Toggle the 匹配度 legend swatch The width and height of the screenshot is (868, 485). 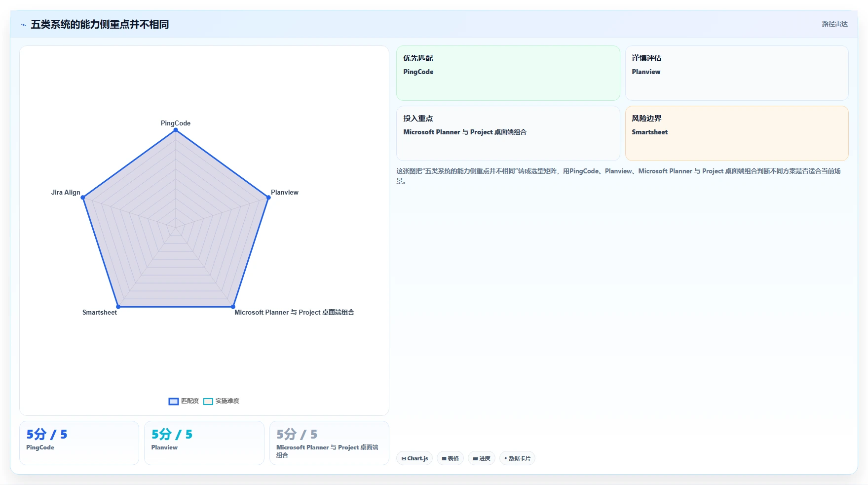(x=174, y=401)
